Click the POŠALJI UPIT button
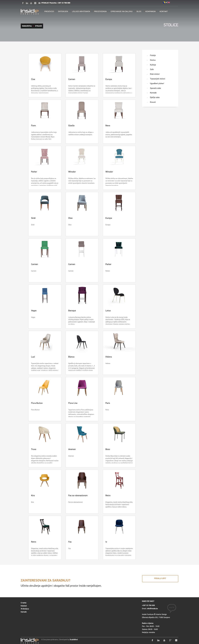The width and height of the screenshot is (199, 644). tap(160, 578)
